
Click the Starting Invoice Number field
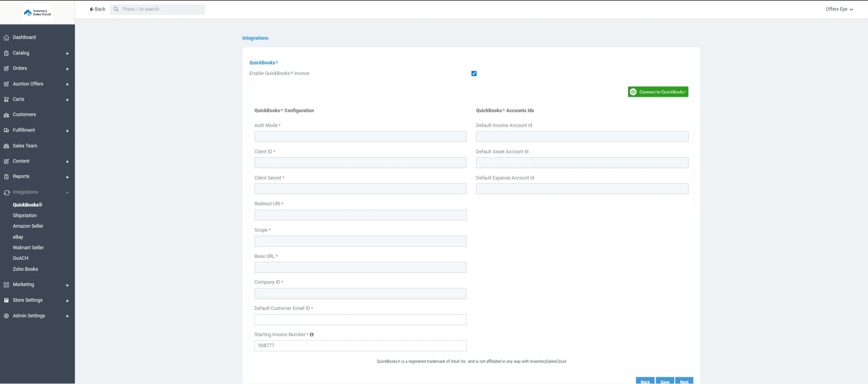pyautogui.click(x=360, y=346)
